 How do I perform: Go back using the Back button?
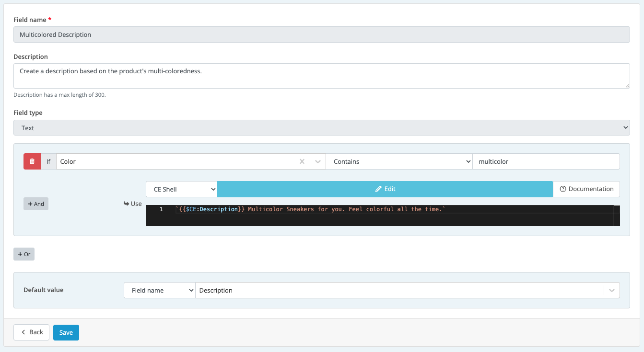click(x=31, y=332)
